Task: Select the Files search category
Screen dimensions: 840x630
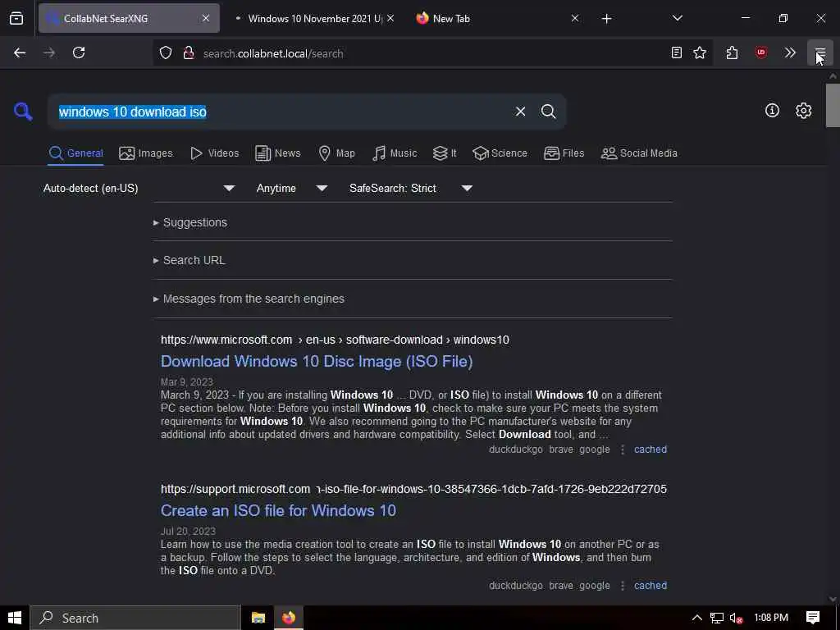Action: tap(564, 153)
